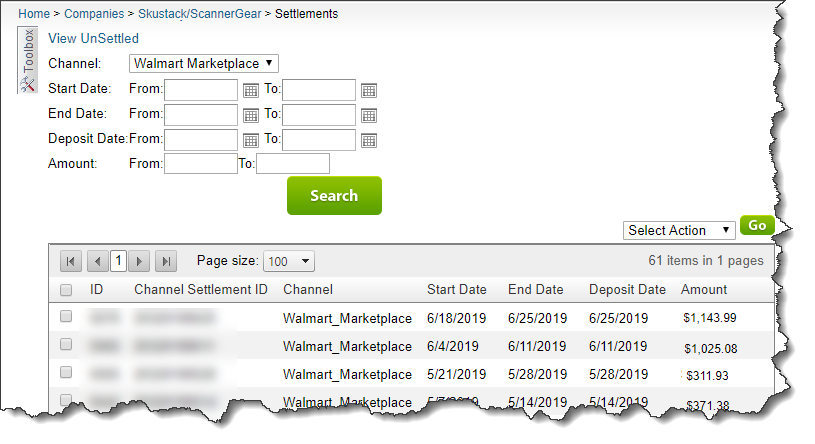Click the amount cell $1,143.99
Image resolution: width=815 pixels, height=444 pixels.
709,318
